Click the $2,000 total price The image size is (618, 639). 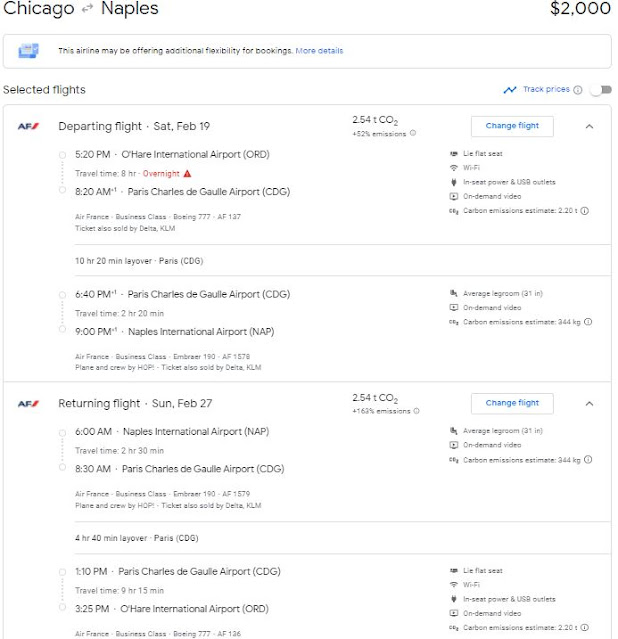580,9
